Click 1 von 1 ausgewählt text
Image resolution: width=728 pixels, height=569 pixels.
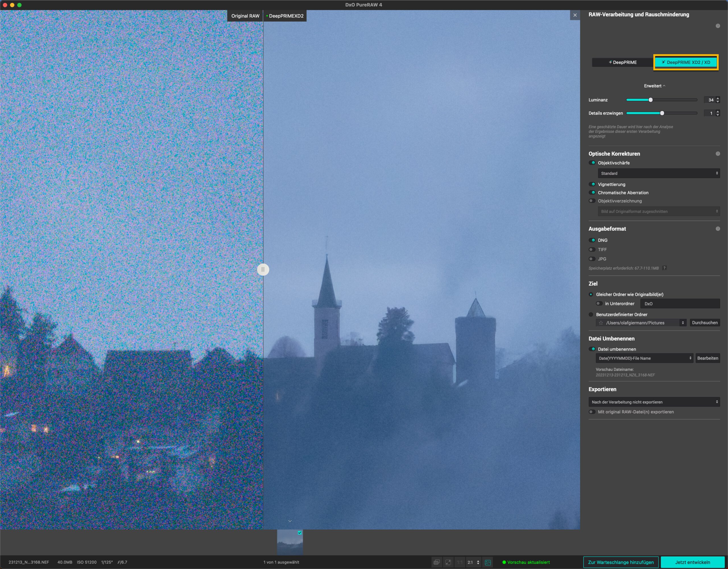click(281, 562)
